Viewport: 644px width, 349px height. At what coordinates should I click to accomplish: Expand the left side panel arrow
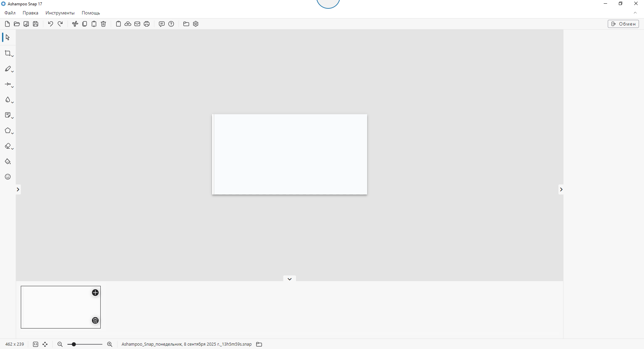click(18, 189)
